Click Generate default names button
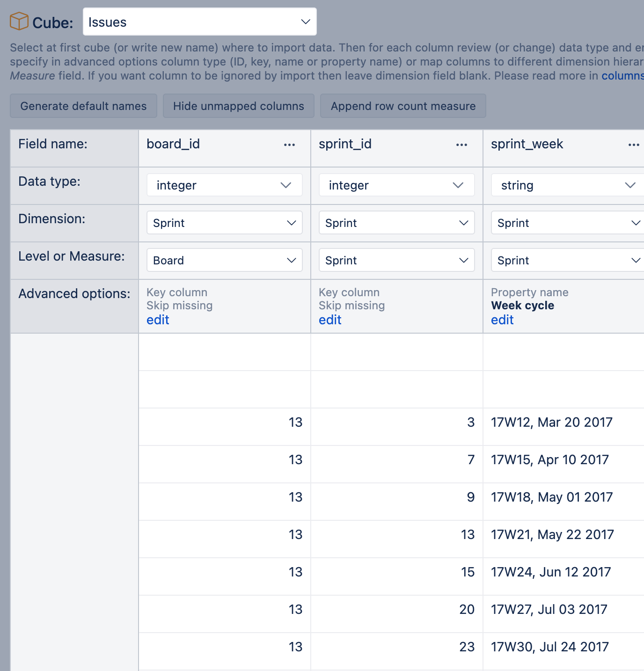644x671 pixels. 83,106
